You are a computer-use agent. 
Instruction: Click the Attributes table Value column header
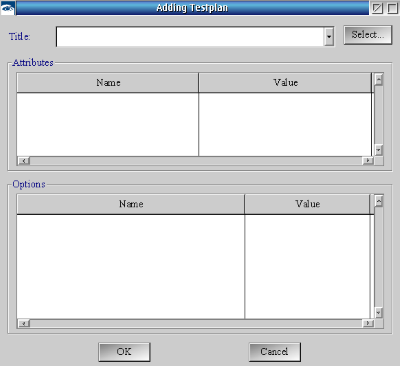(285, 83)
